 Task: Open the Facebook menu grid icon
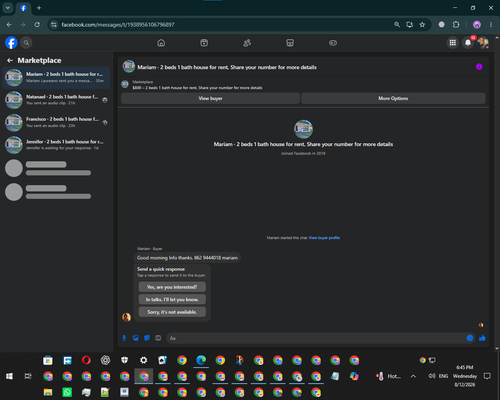453,43
